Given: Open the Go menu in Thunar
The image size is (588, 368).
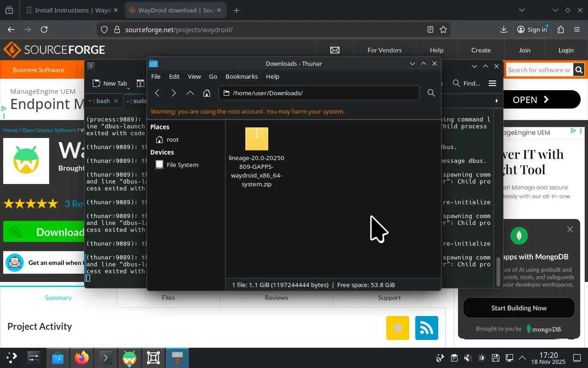Looking at the screenshot, I should pos(213,76).
